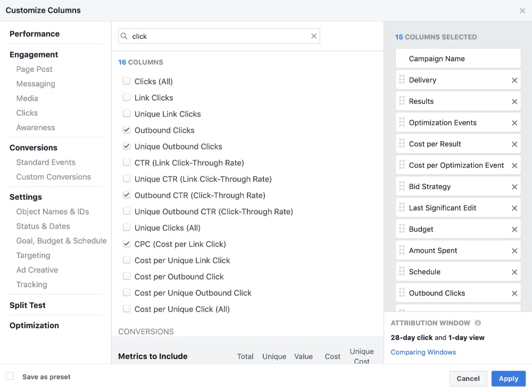Remove the Cost per Result column
The image size is (532, 392).
point(514,145)
